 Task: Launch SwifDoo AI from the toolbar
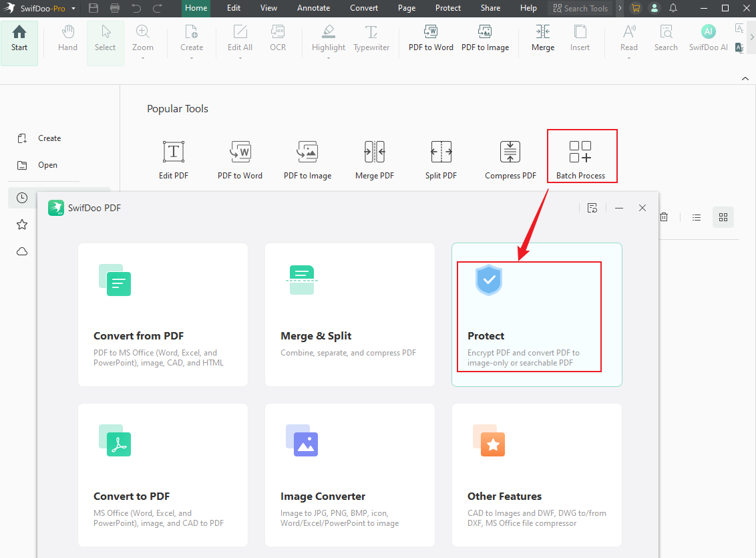tap(708, 39)
